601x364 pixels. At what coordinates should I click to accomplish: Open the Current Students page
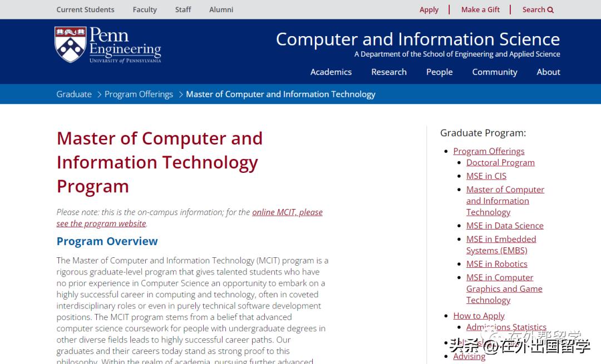tap(85, 9)
